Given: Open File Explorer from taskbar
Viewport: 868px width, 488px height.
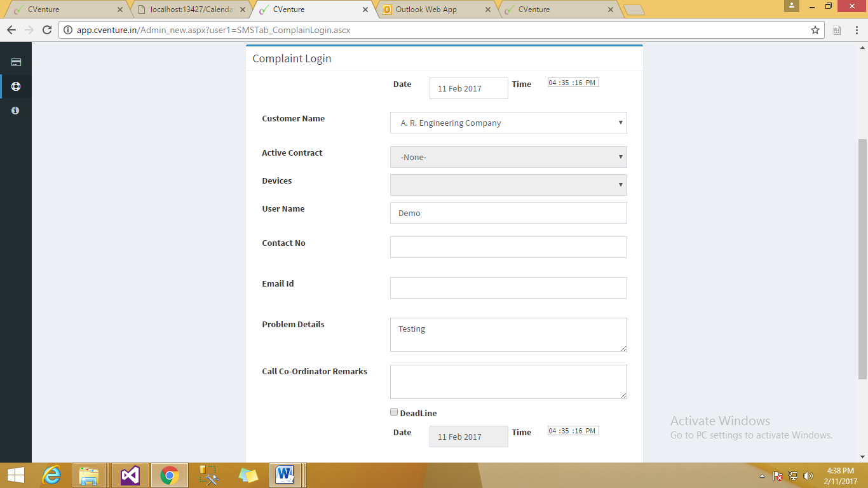Looking at the screenshot, I should click(x=89, y=475).
